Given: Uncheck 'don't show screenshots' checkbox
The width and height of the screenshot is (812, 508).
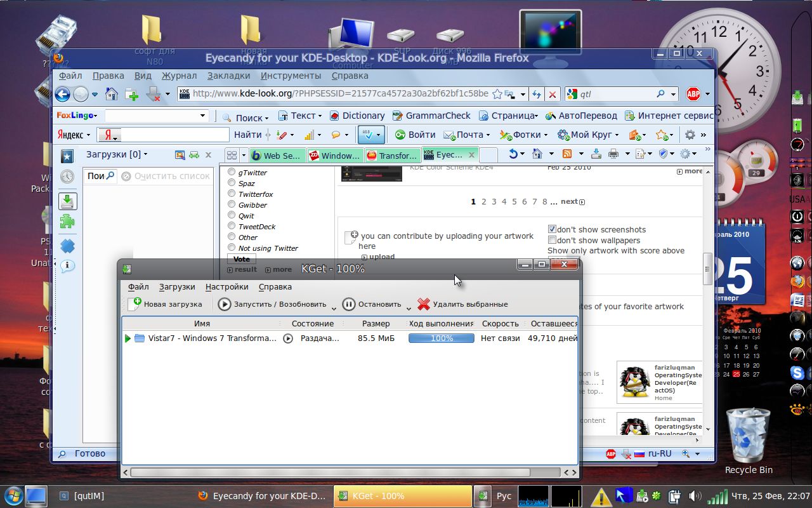Looking at the screenshot, I should coord(552,229).
